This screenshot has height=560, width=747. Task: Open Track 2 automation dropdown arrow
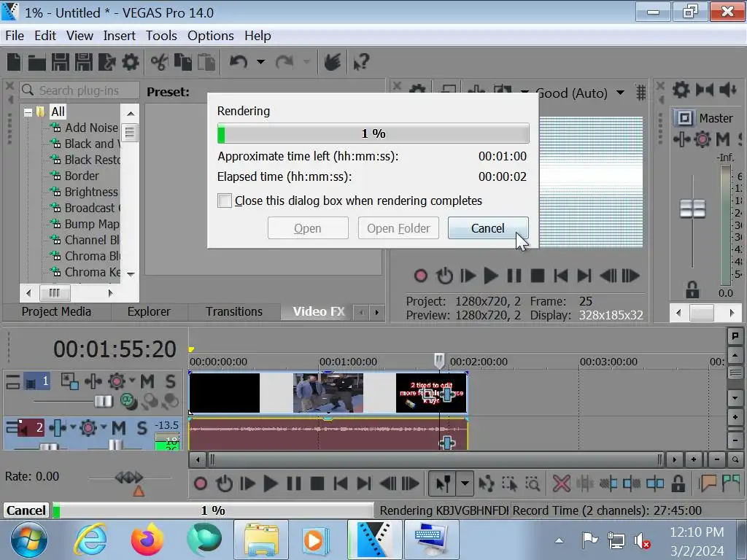click(72, 426)
